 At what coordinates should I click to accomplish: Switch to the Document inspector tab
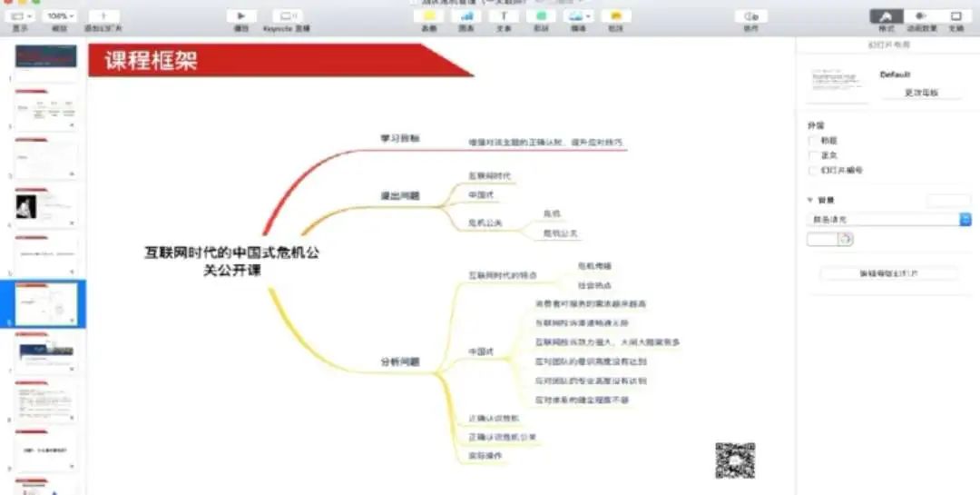[x=955, y=16]
